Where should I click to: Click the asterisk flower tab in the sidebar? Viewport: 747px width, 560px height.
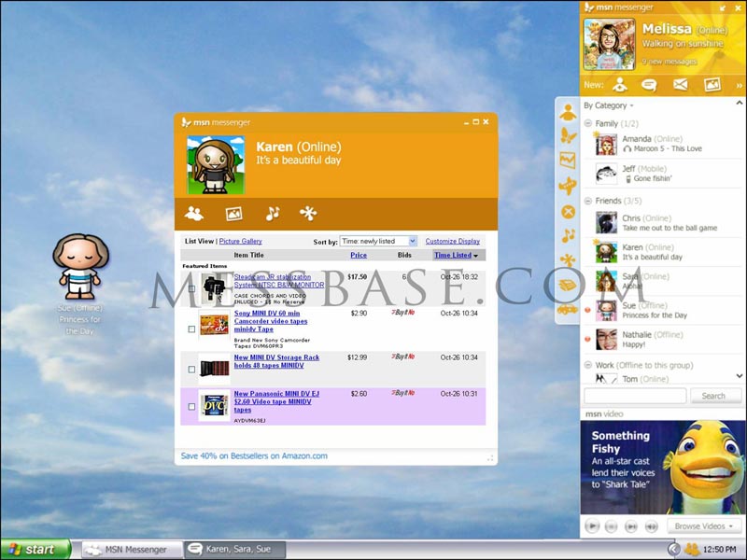pyautogui.click(x=568, y=260)
